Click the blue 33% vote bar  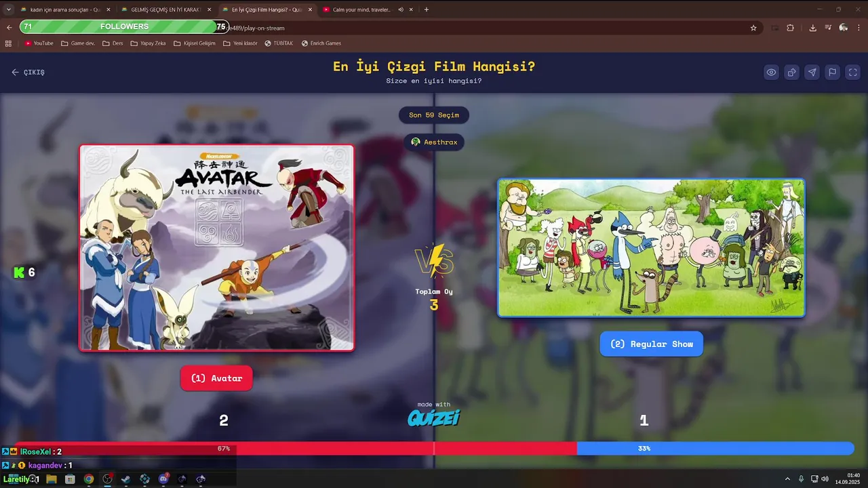715,449
